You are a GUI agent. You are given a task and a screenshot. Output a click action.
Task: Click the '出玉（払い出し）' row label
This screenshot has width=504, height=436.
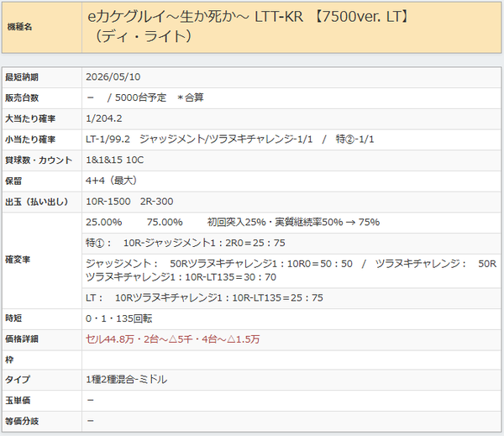[x=37, y=202]
